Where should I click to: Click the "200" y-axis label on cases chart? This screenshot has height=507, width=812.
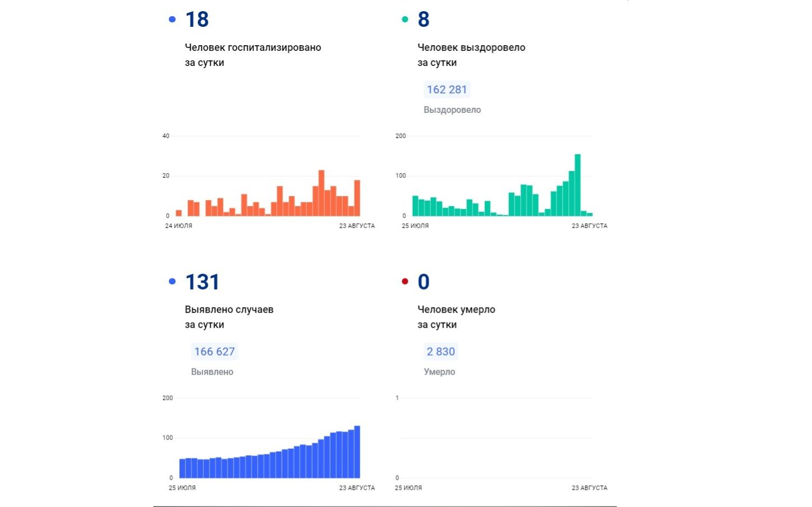coord(168,398)
